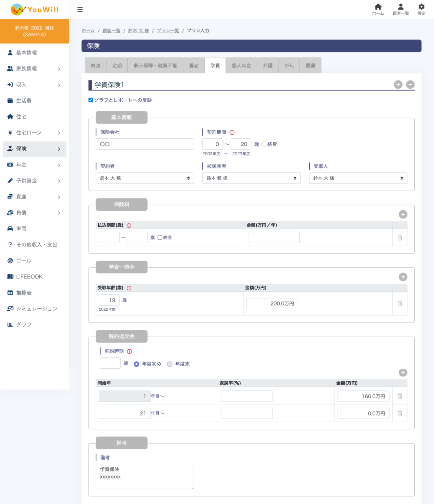The image size is (434, 504).
Task: Click the insurance company input field
Action: pos(145,144)
